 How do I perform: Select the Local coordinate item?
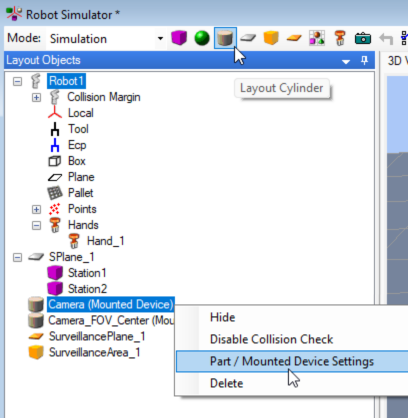coord(81,113)
